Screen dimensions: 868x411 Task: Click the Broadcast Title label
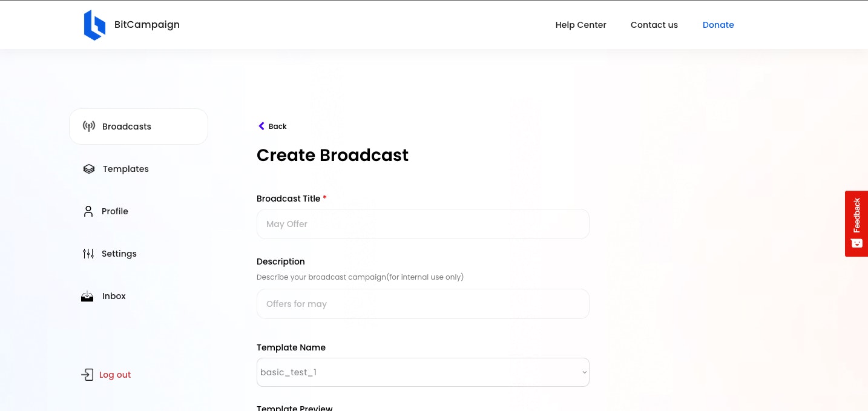click(292, 199)
